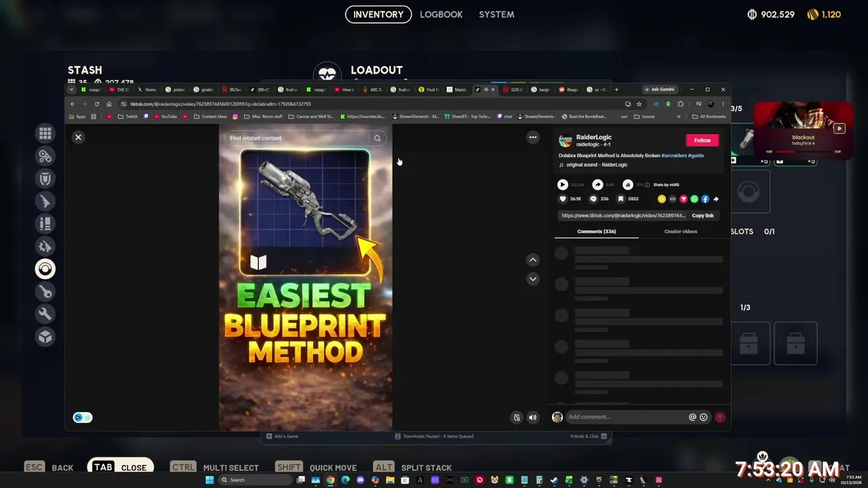
Task: Copy the video link
Action: point(703,216)
